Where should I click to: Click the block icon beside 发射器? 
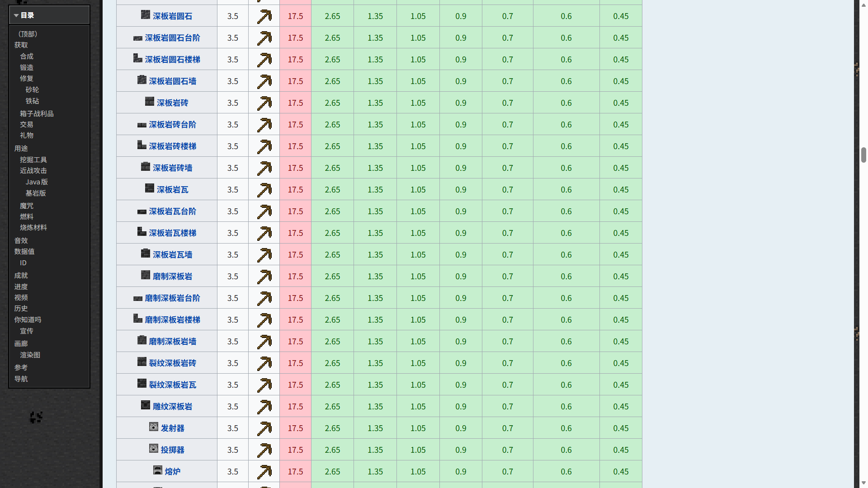(154, 427)
